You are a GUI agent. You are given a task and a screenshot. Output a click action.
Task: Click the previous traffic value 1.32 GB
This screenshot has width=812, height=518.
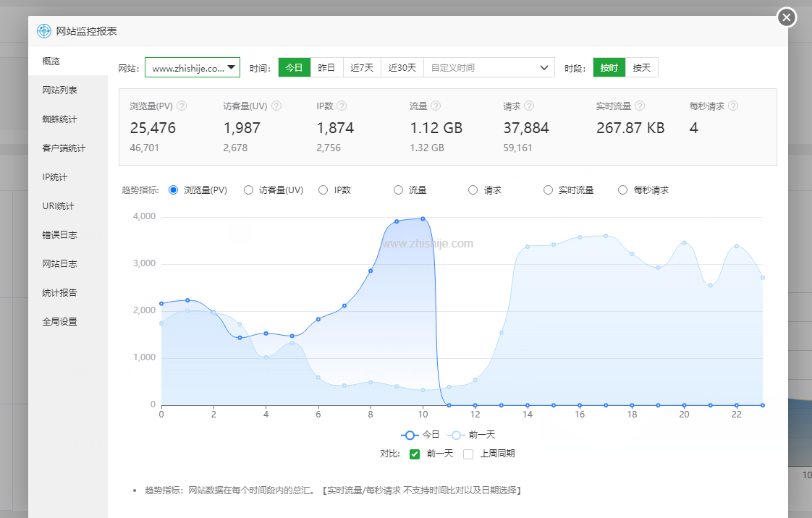pos(427,148)
